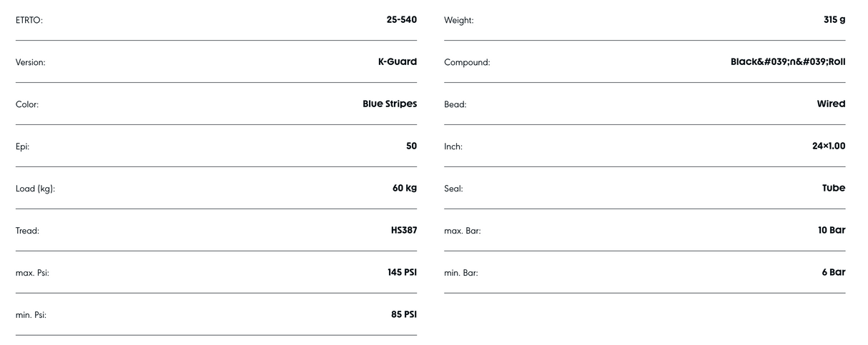Select the 145 PSI max value

pos(402,273)
